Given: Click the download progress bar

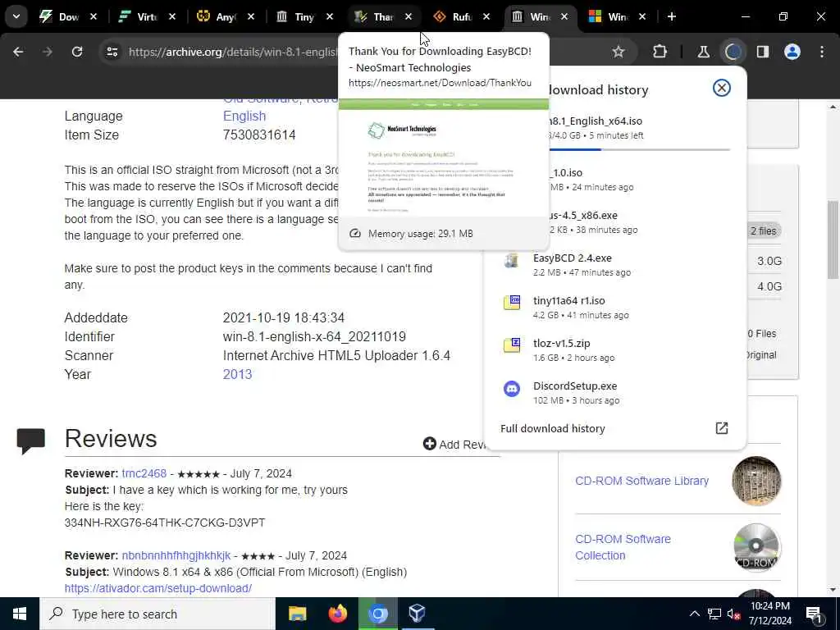Looking at the screenshot, I should click(x=640, y=149).
